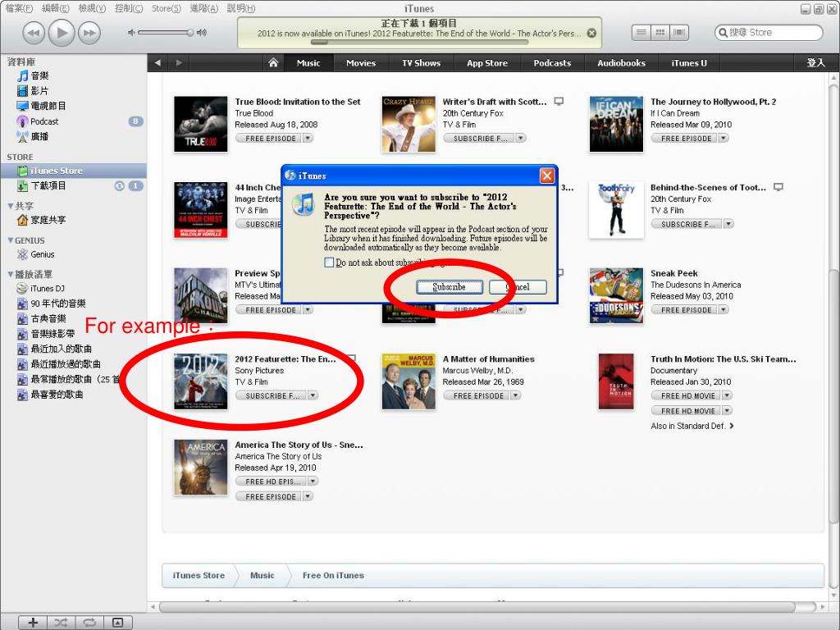The width and height of the screenshot is (840, 630).
Task: Open Also in Standard Def. link
Action: pos(692,426)
